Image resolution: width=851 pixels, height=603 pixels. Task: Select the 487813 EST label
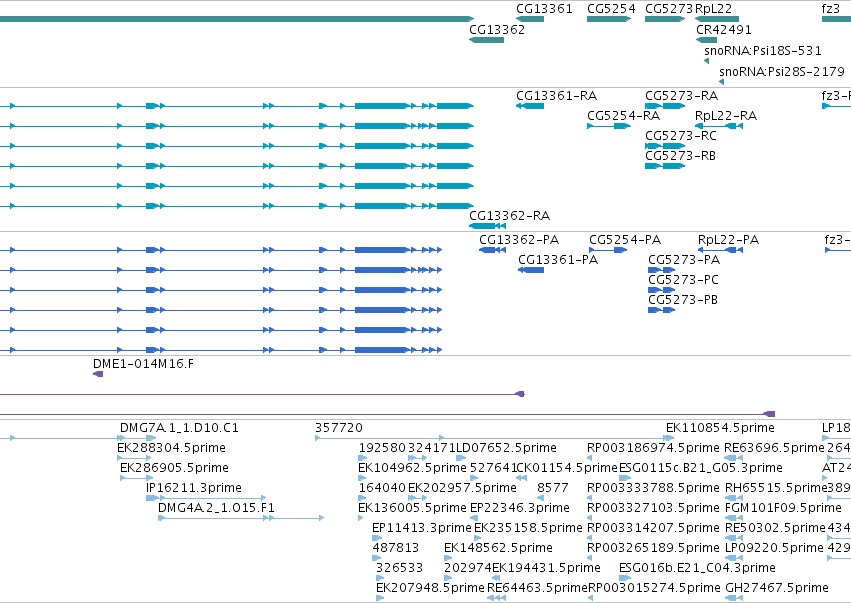point(396,548)
